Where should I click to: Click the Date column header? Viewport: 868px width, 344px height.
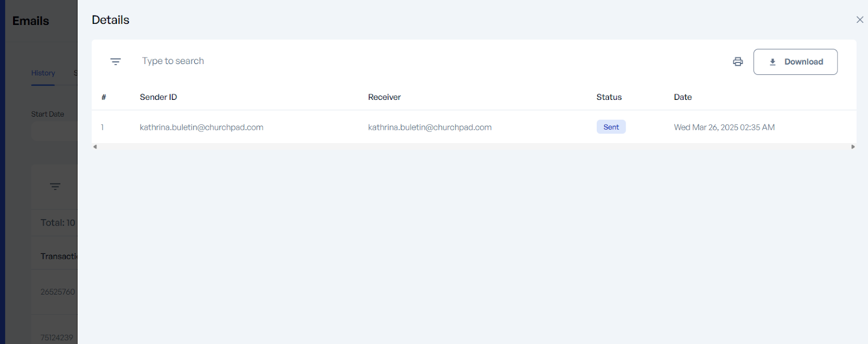(682, 97)
